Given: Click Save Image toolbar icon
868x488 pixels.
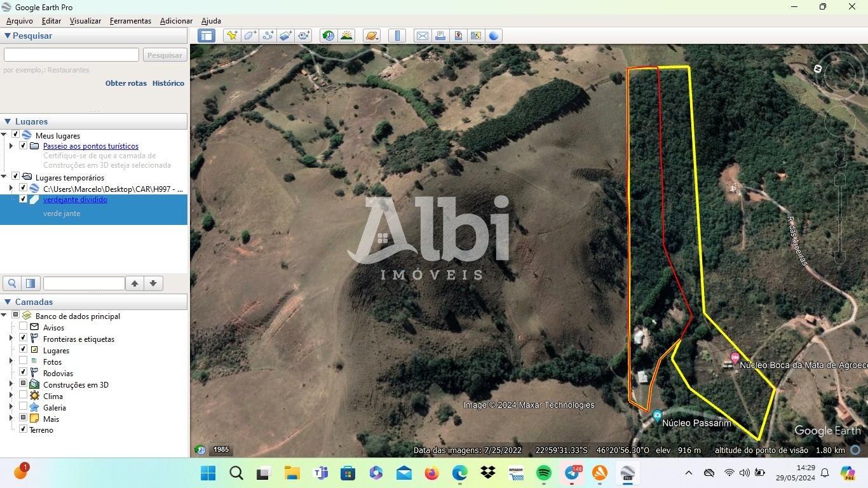Looking at the screenshot, I should pos(458,36).
